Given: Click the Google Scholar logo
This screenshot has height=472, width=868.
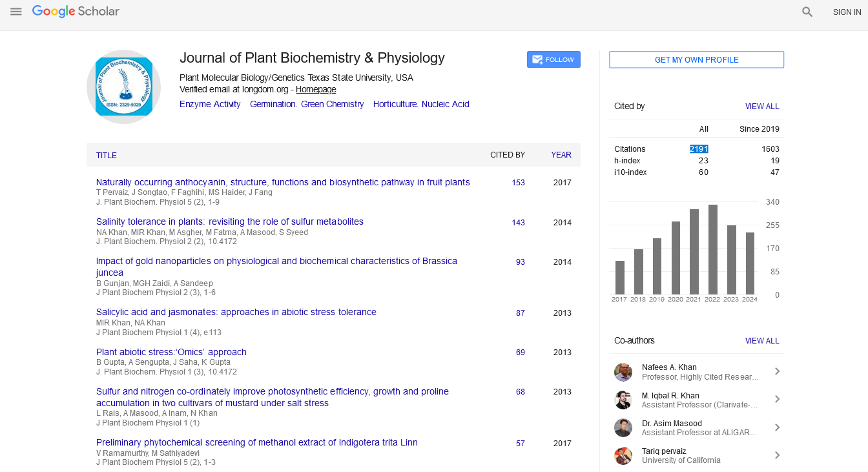Looking at the screenshot, I should (76, 12).
